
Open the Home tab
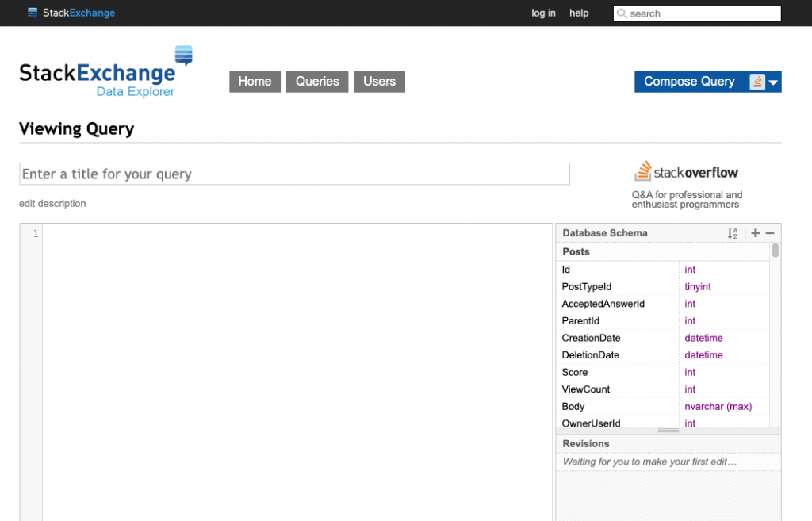tap(255, 82)
